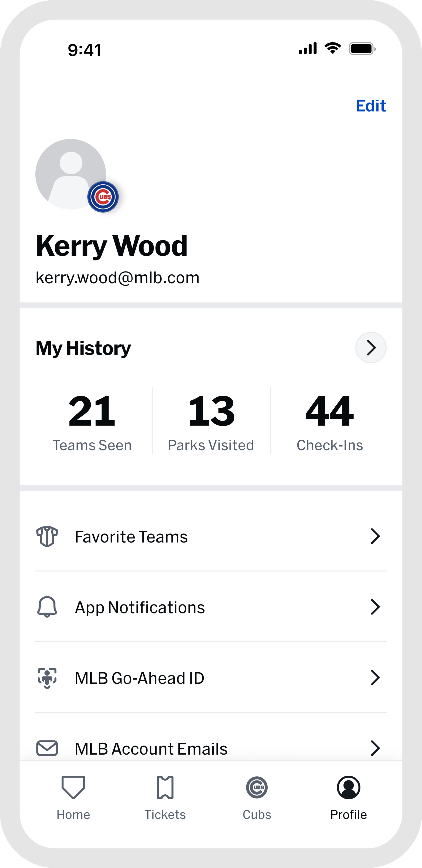Open Favorite Teams via its chevron
Image resolution: width=422 pixels, height=868 pixels.
coord(375,536)
